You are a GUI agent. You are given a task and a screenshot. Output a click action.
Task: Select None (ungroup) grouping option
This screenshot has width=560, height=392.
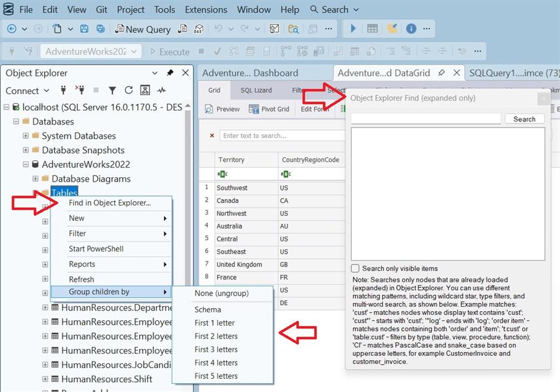(x=222, y=294)
